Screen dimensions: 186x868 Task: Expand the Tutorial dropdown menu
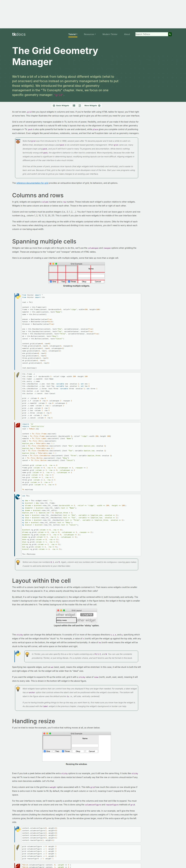[x=73, y=34]
